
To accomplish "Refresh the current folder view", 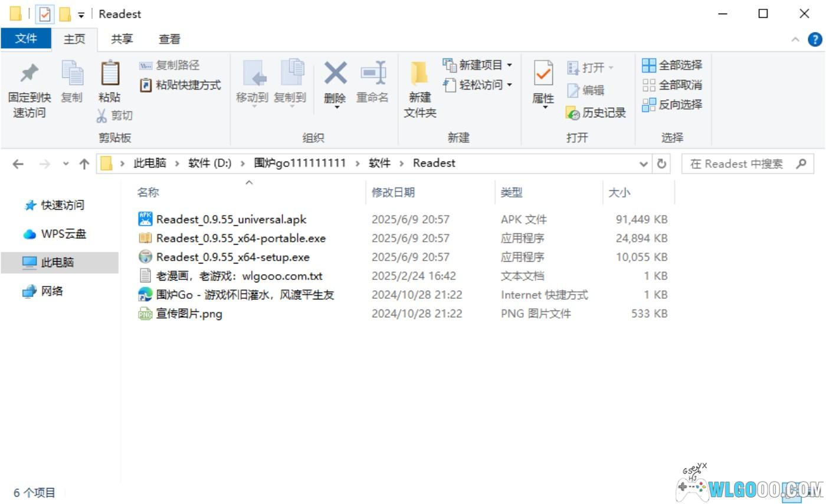I will click(x=662, y=164).
